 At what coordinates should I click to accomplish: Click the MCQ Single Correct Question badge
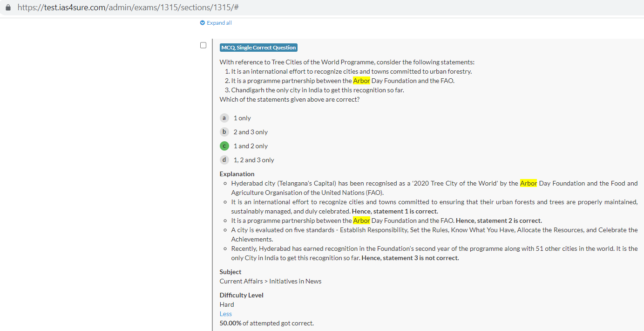258,48
